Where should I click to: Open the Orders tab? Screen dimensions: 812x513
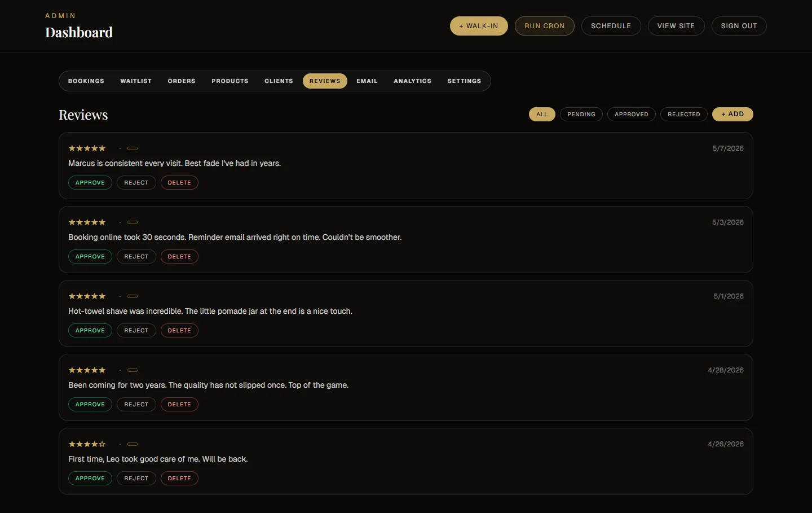pyautogui.click(x=182, y=81)
